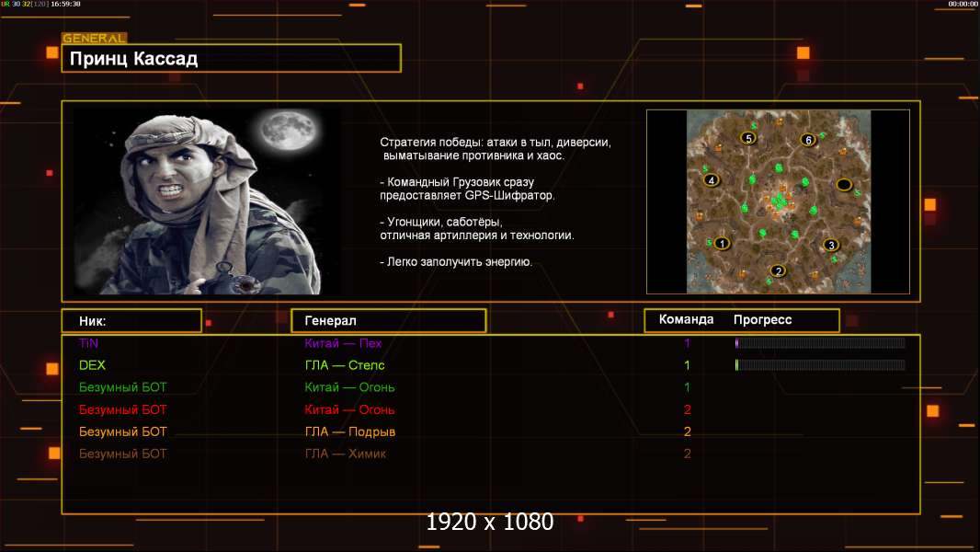980x552 pixels.
Task: Click start position 4 marker
Action: [711, 180]
